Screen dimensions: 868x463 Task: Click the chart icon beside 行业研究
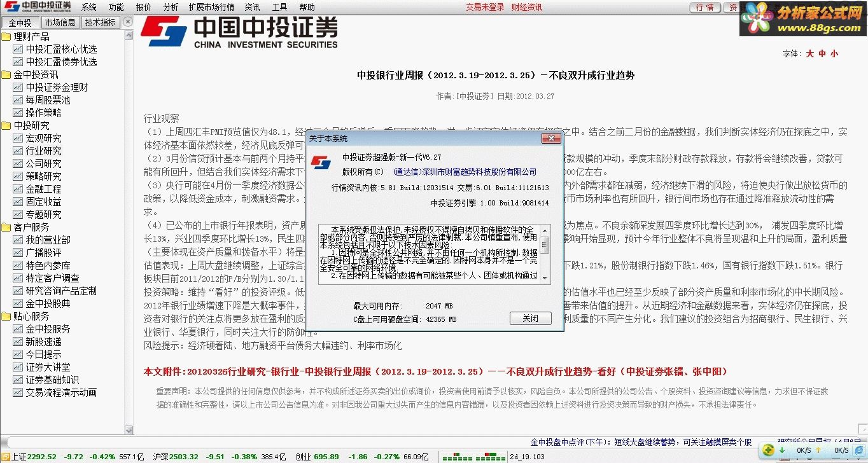(x=18, y=151)
